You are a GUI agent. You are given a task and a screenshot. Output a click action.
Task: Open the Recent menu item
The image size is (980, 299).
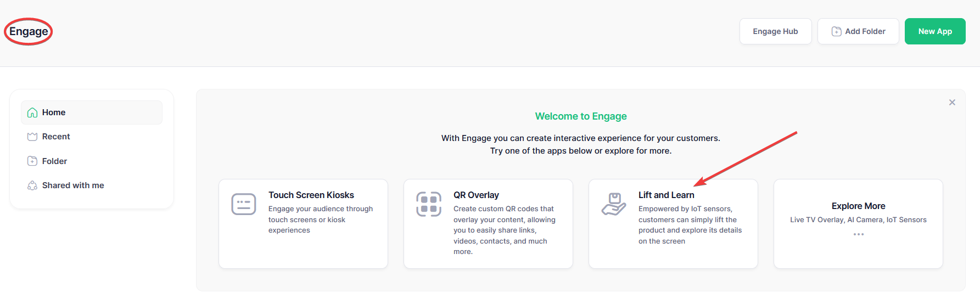(56, 137)
